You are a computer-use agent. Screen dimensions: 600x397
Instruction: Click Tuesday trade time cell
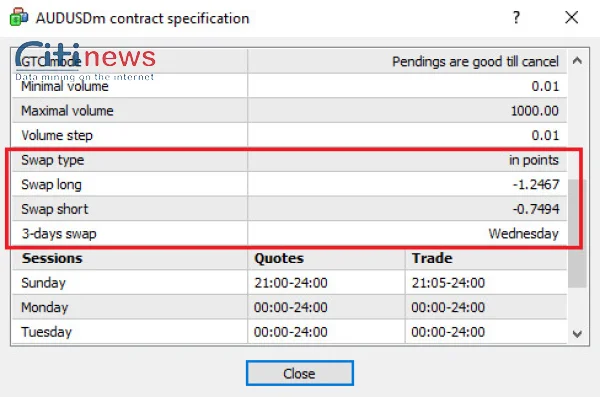486,332
